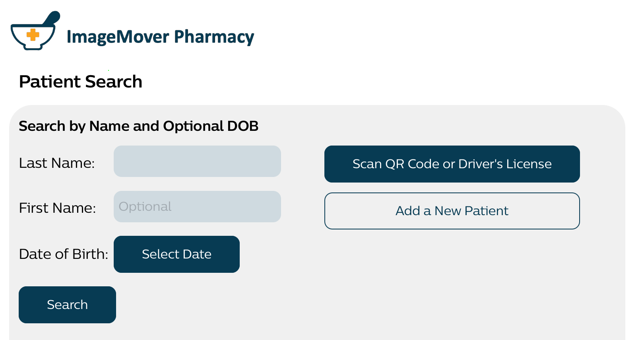The height and width of the screenshot is (340, 644).
Task: Click the mortar and pestle logo icon
Action: [x=35, y=31]
